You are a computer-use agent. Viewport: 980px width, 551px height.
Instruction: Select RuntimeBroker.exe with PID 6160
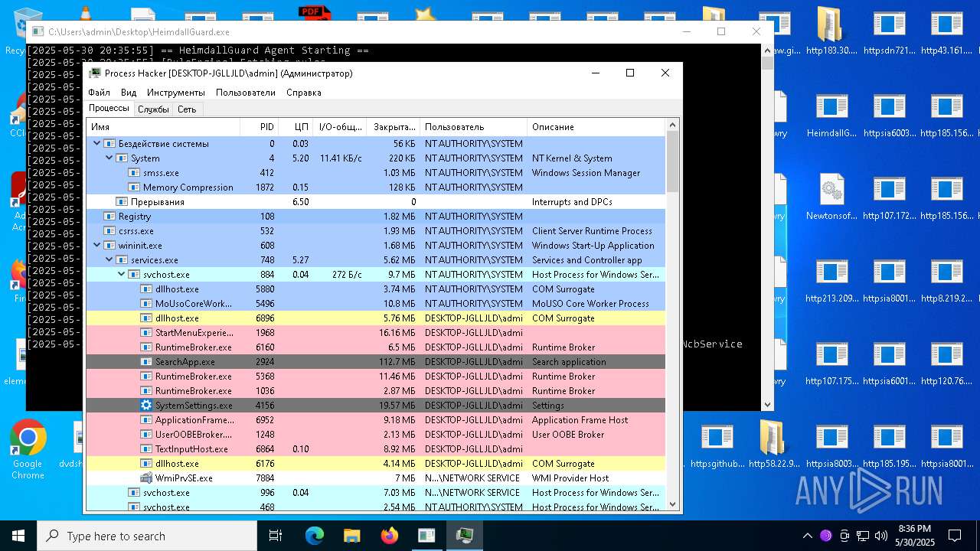pos(376,347)
